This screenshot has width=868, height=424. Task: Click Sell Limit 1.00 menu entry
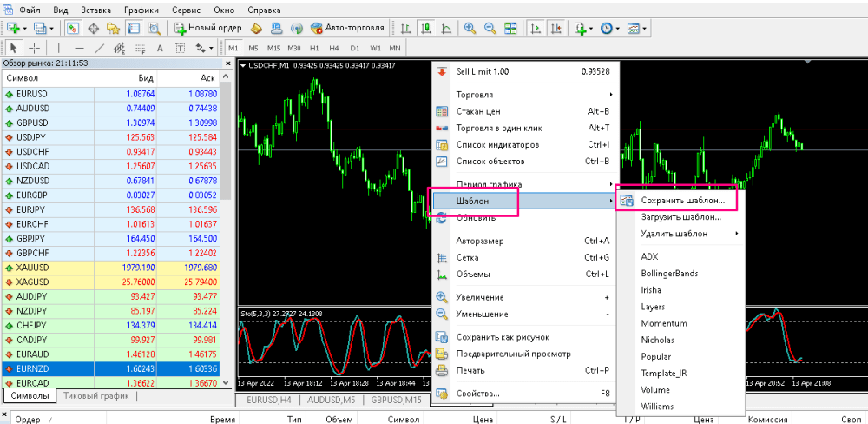pyautogui.click(x=525, y=71)
